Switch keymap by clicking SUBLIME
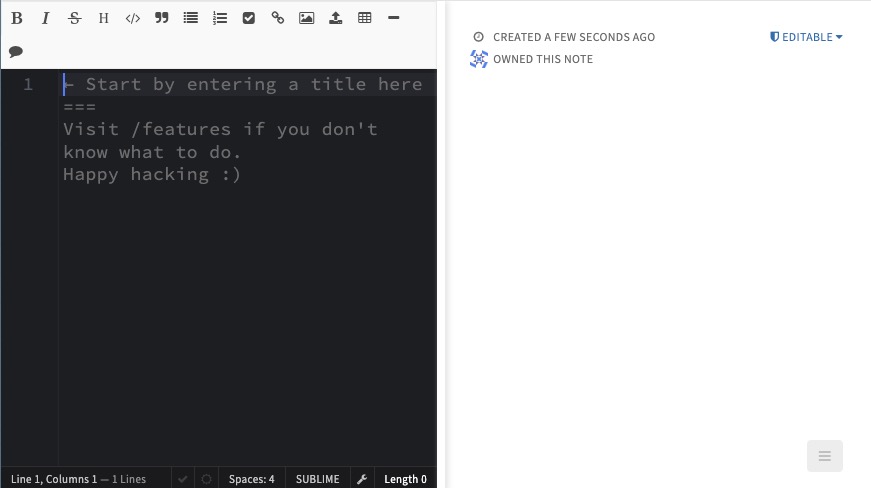The image size is (871, 488). click(x=318, y=479)
